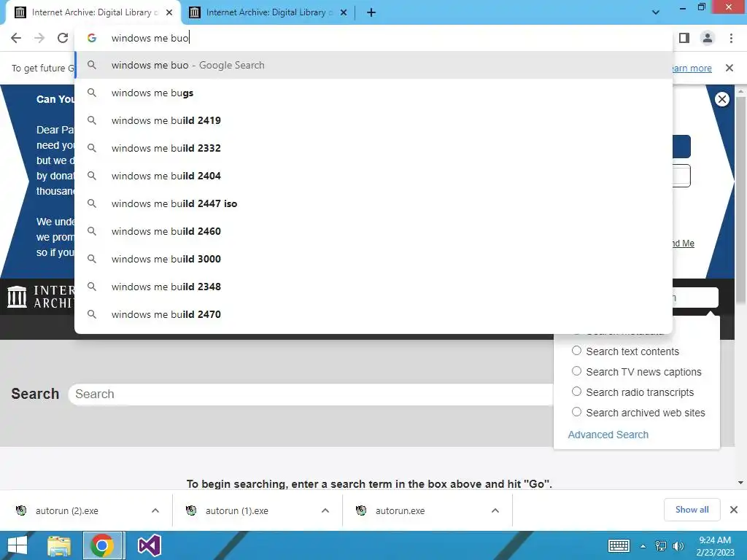Click the Chrome taskbar icon

tap(102, 545)
